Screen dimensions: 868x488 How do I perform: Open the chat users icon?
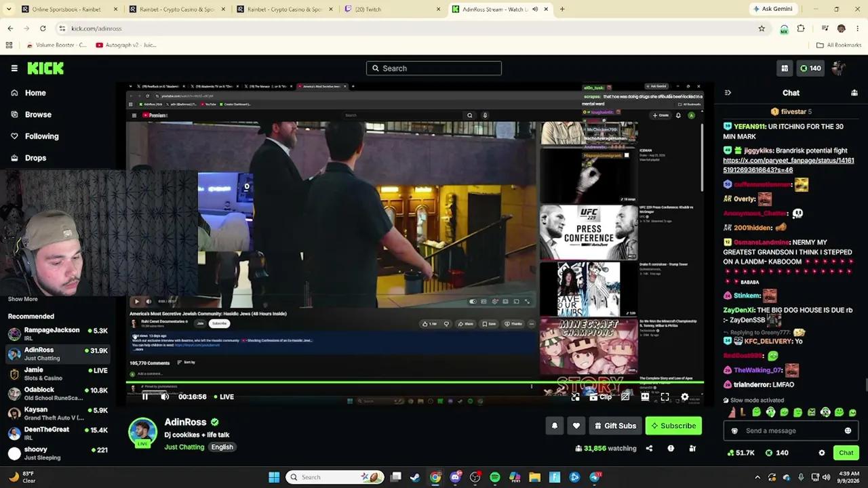[x=854, y=93]
